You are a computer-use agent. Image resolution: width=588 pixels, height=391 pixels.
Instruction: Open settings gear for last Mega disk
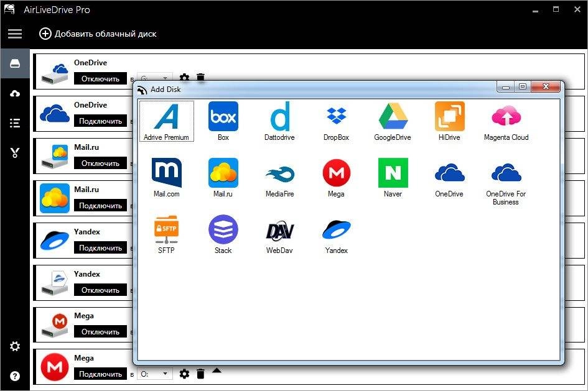(x=184, y=374)
